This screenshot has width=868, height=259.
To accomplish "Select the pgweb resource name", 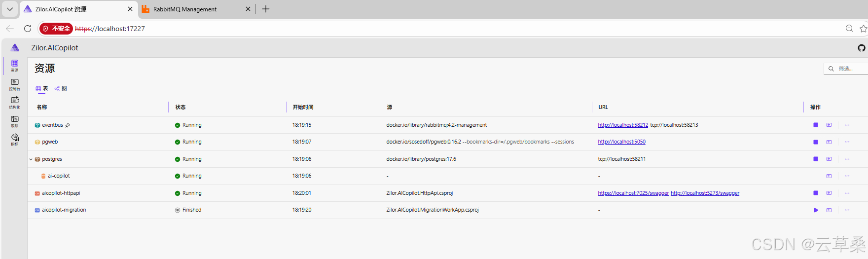I will pyautogui.click(x=50, y=142).
